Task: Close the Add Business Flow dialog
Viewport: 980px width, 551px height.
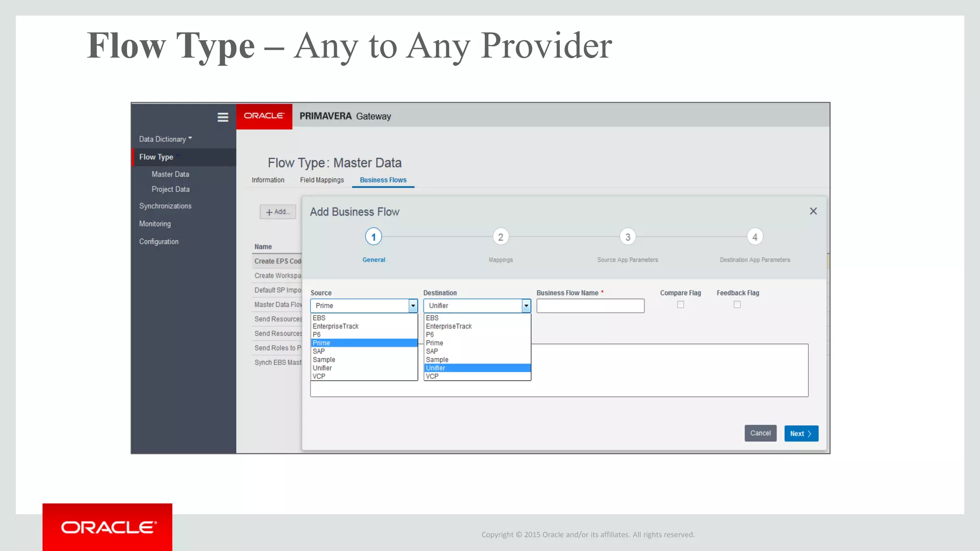Action: coord(813,211)
